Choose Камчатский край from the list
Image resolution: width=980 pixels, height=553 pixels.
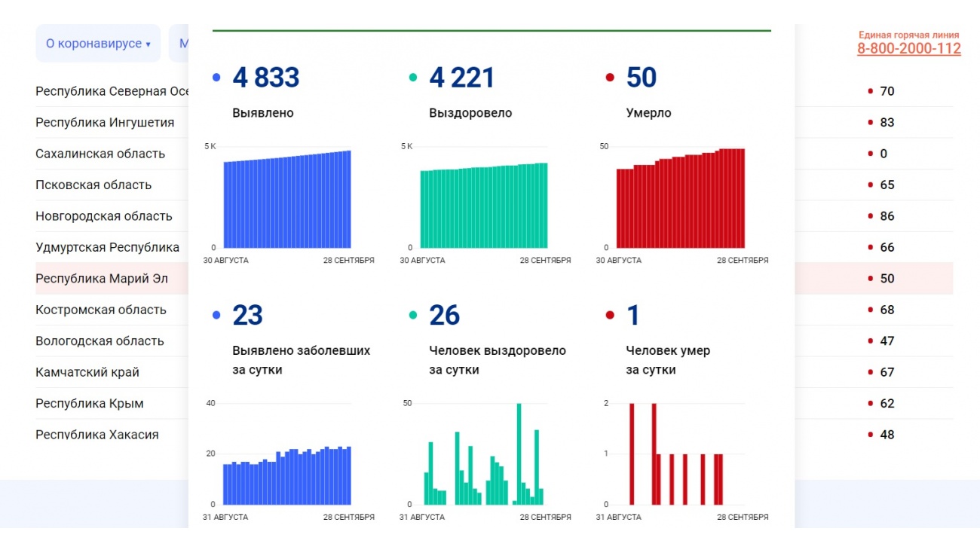87,372
